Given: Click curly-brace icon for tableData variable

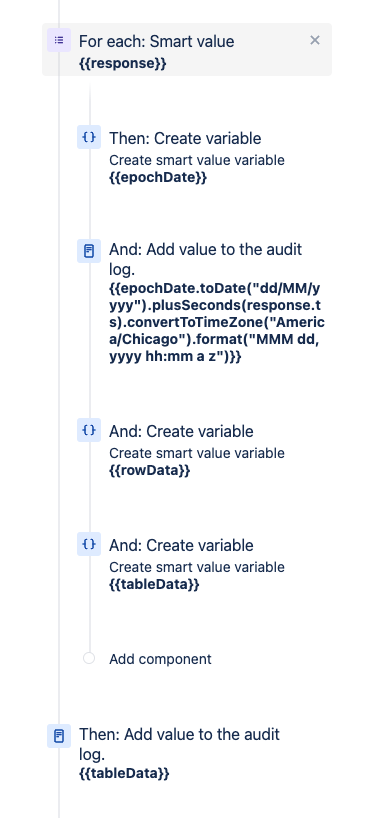Looking at the screenshot, I should coord(89,544).
